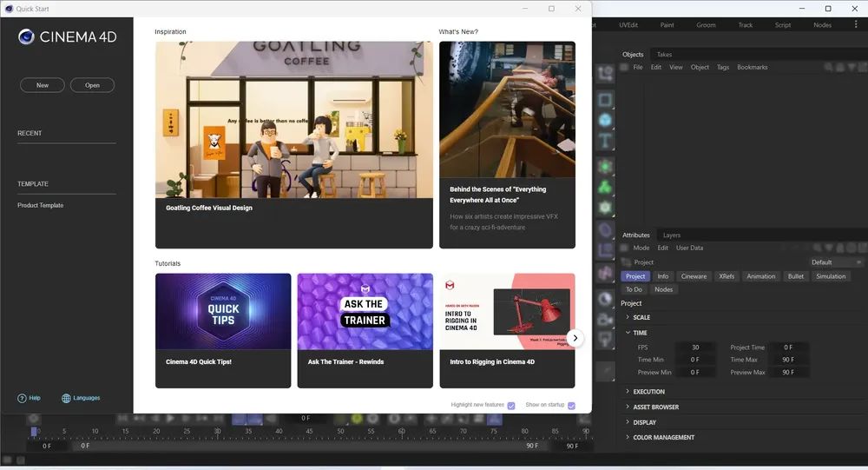Disable the Highlight new features checkbox
This screenshot has width=868, height=470.
coord(511,406)
